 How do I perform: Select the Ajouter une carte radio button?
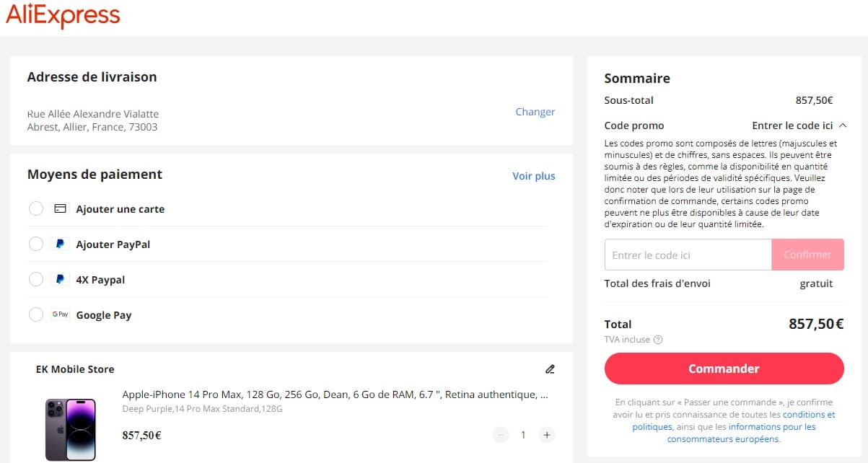(36, 209)
